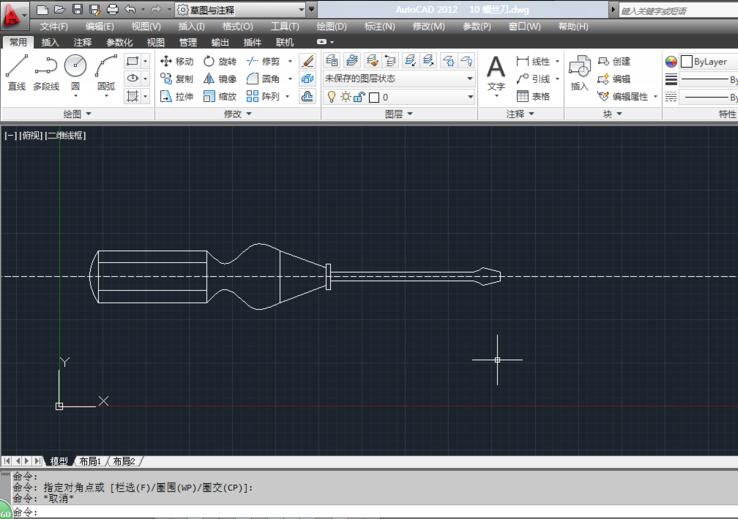Select the 拉伸 stretch tool

pyautogui.click(x=176, y=96)
